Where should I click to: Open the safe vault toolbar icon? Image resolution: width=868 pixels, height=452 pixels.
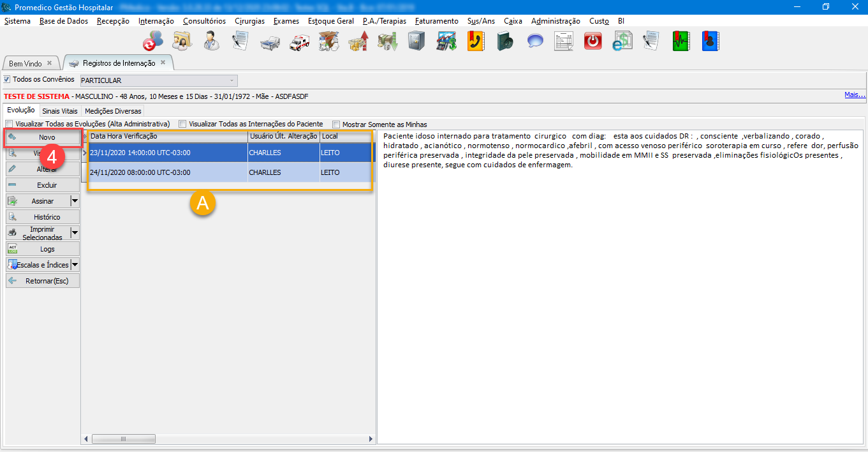point(416,41)
